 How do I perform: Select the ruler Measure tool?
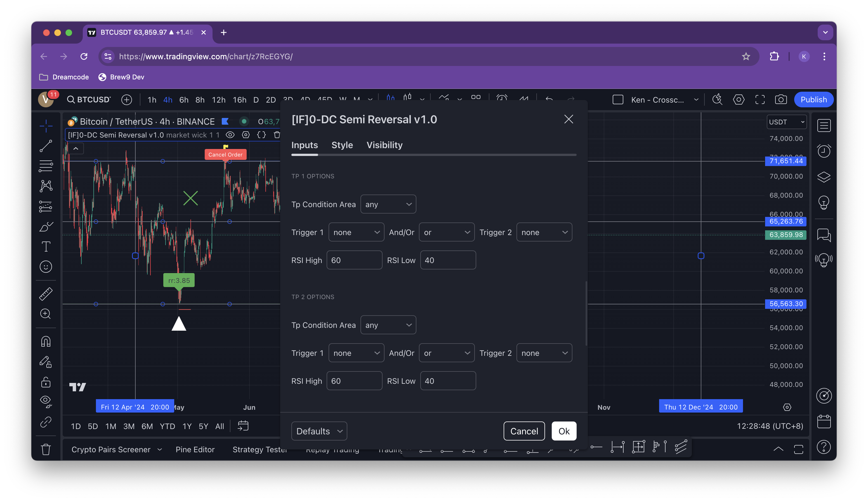pos(46,294)
